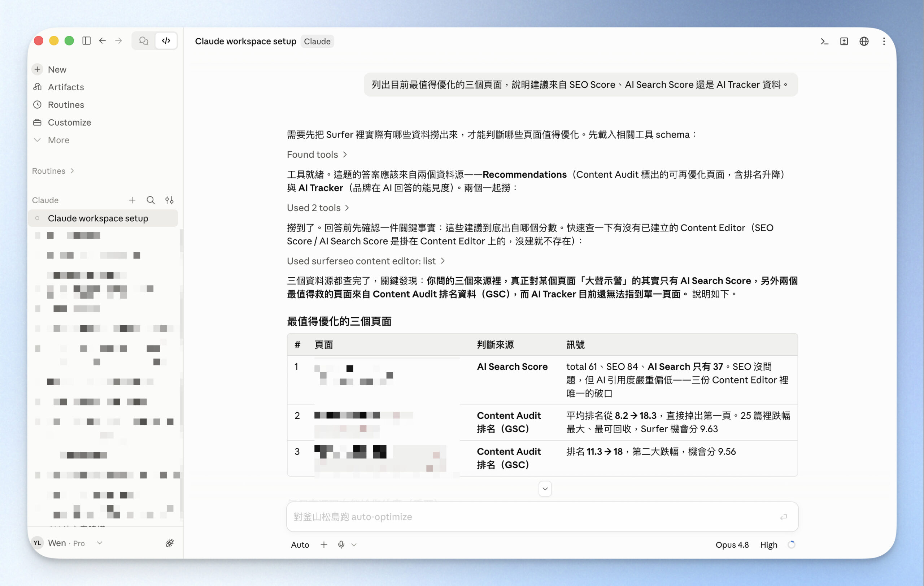Switch to chat mode icon
Viewport: 924px width, 586px height.
144,41
